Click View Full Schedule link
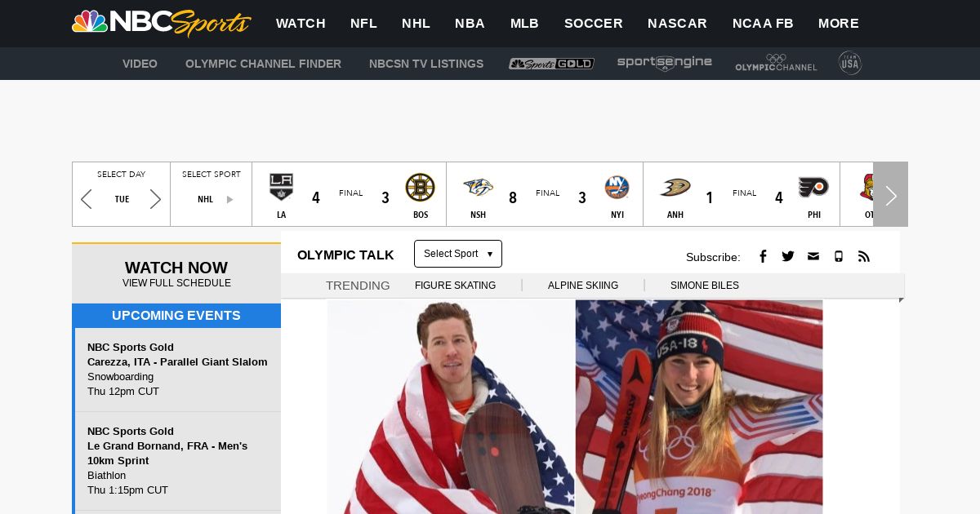 (x=176, y=283)
